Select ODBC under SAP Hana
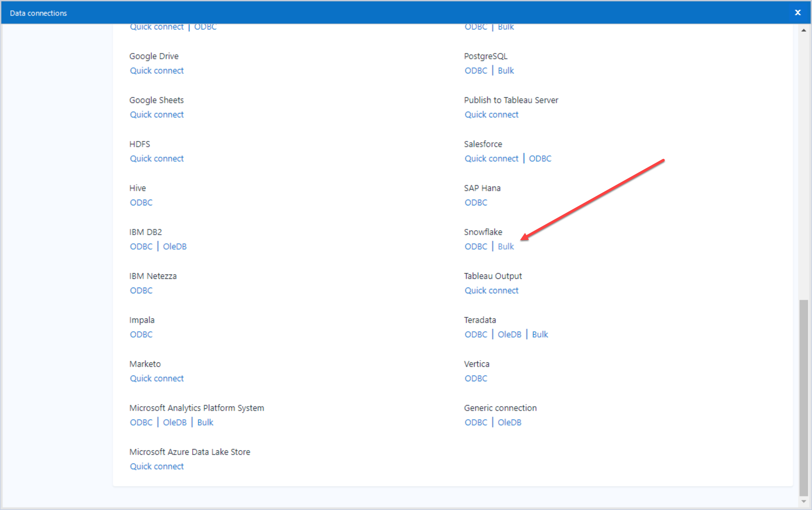812x510 pixels. click(475, 202)
